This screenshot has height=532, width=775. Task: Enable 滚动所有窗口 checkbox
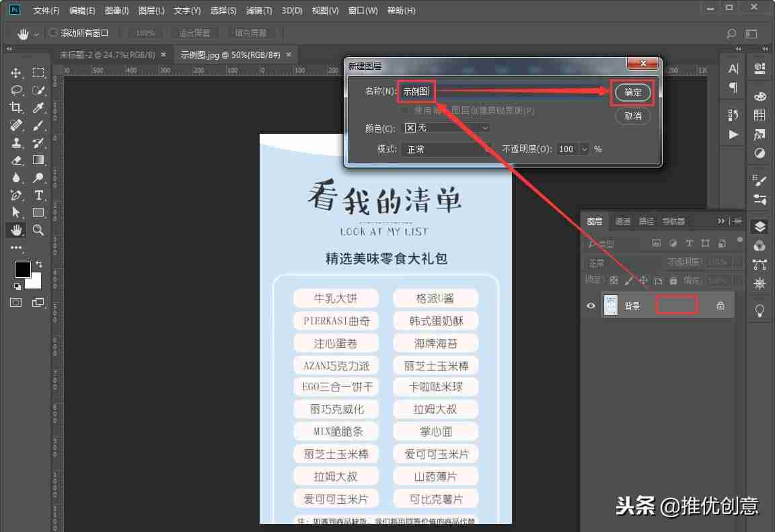point(53,32)
